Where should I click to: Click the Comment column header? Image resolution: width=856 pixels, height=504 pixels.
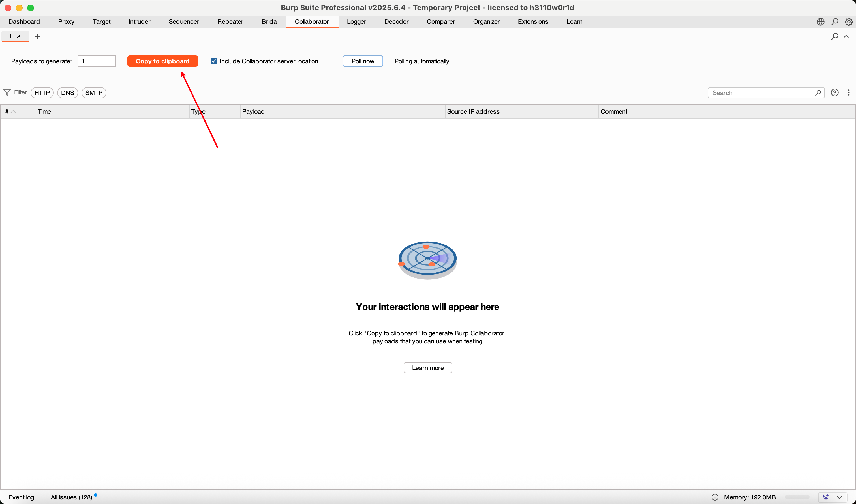tap(727, 111)
